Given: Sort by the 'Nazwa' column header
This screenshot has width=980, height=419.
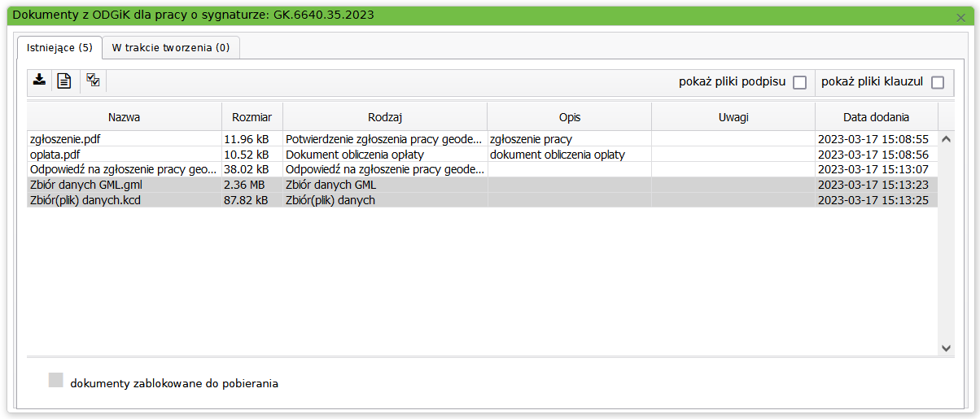Looking at the screenshot, I should [124, 117].
